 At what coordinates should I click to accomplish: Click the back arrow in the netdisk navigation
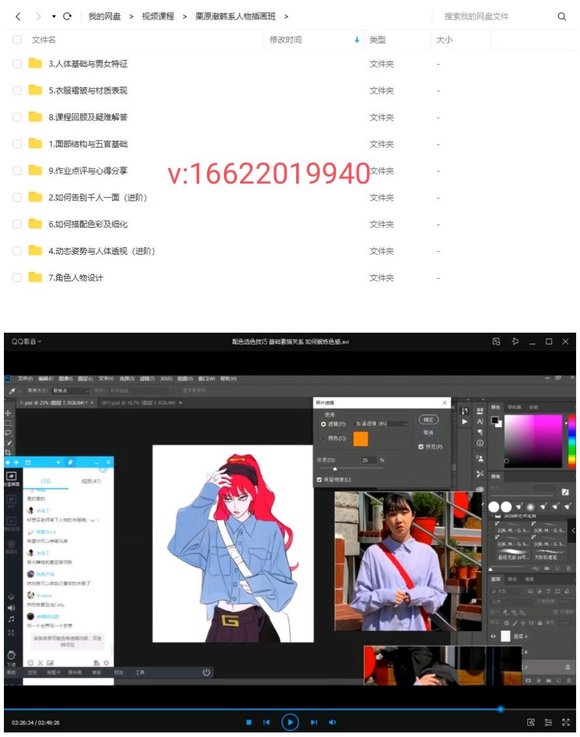pyautogui.click(x=18, y=16)
